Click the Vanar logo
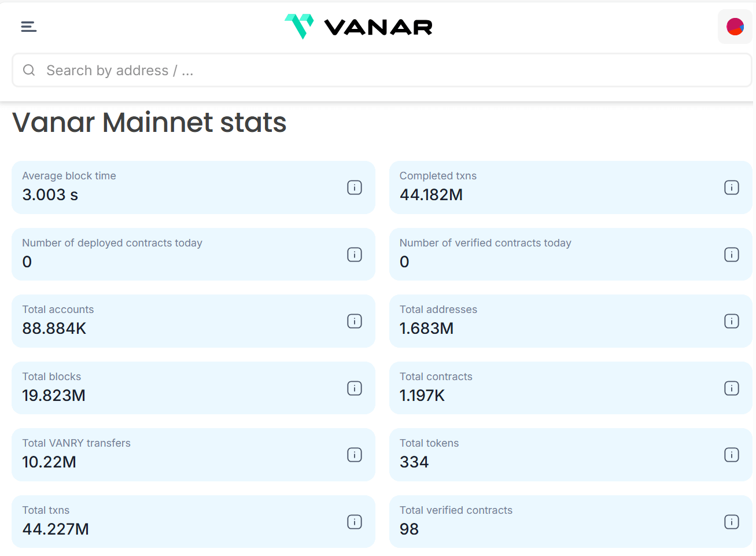Viewport: 756px width, 556px height. pyautogui.click(x=359, y=27)
